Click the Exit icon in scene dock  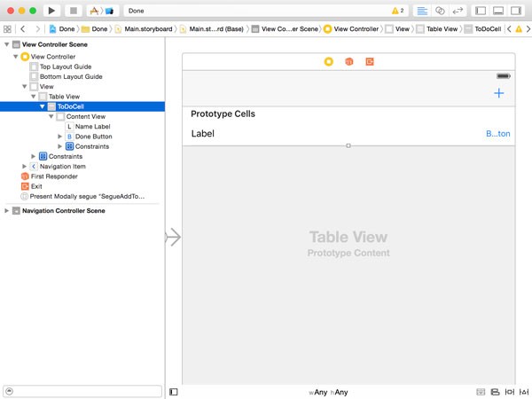(x=370, y=62)
